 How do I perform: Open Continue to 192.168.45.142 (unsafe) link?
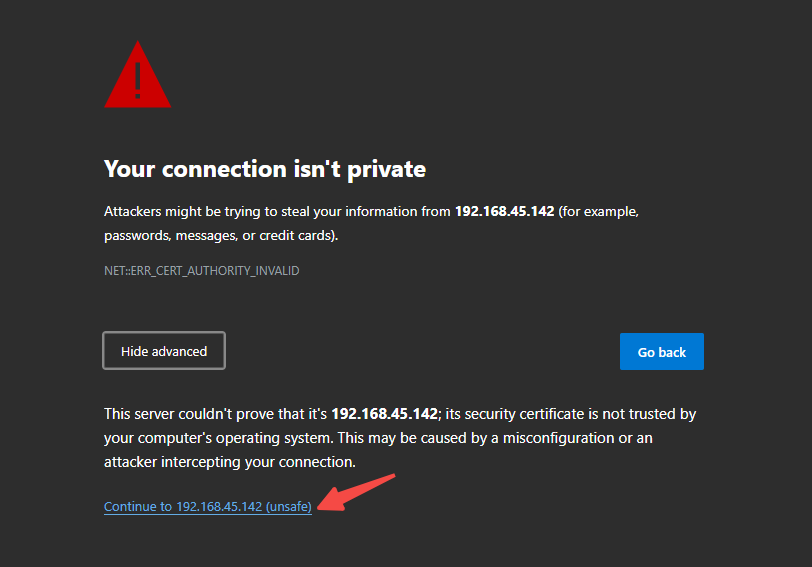tap(208, 506)
